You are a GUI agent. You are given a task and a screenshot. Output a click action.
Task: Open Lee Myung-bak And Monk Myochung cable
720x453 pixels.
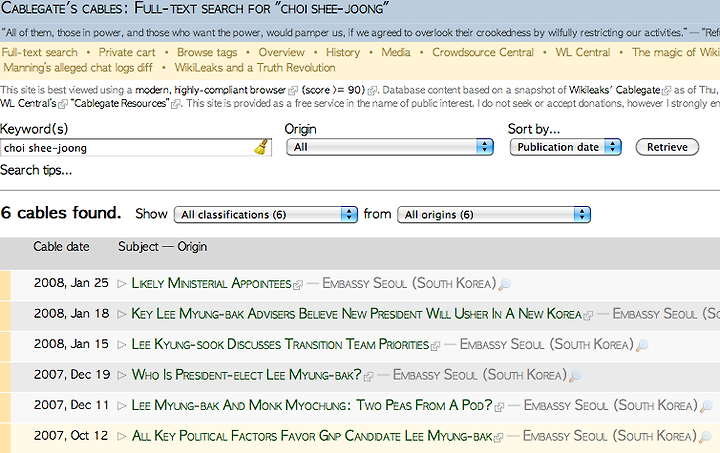(x=312, y=405)
